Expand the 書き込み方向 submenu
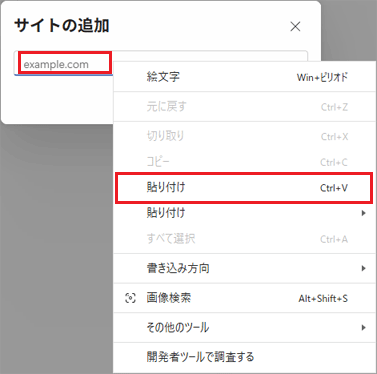Screen dimensions: 377x374 tap(245, 268)
